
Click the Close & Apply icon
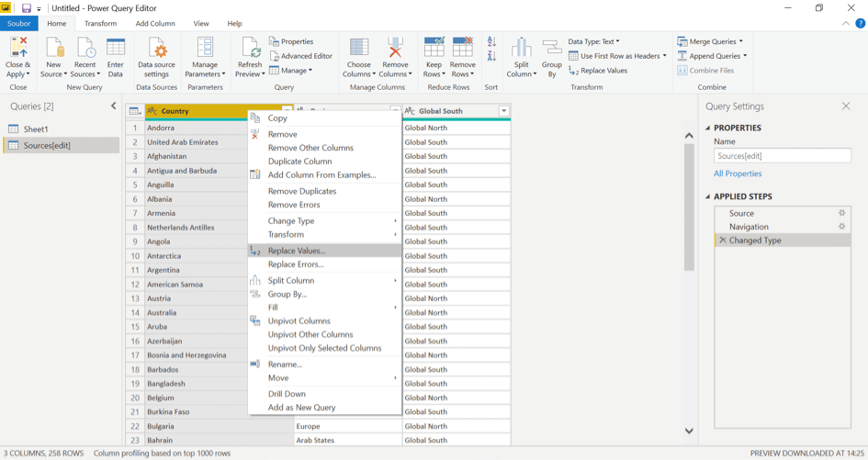[x=18, y=48]
